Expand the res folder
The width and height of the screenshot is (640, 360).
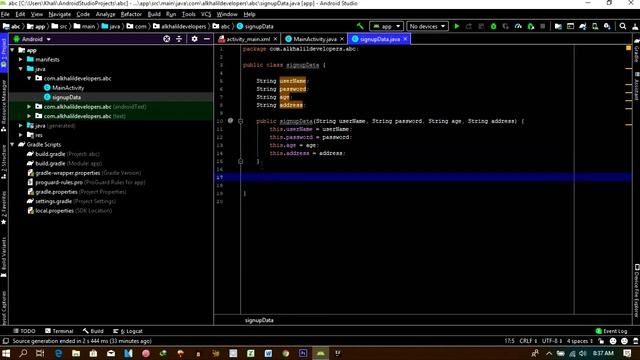point(21,135)
